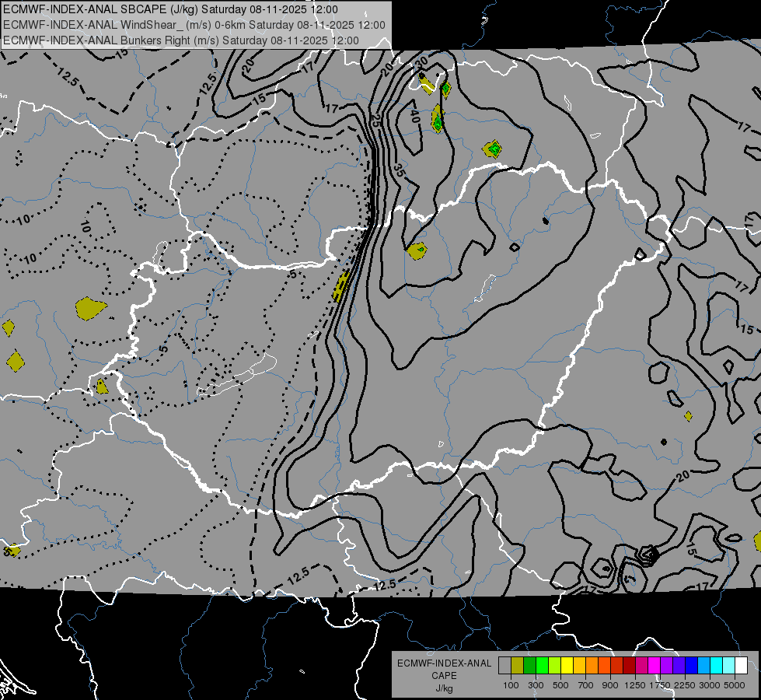Viewport: 761px width, 700px height.
Task: Click the 25 contour label on map
Action: coord(375,121)
